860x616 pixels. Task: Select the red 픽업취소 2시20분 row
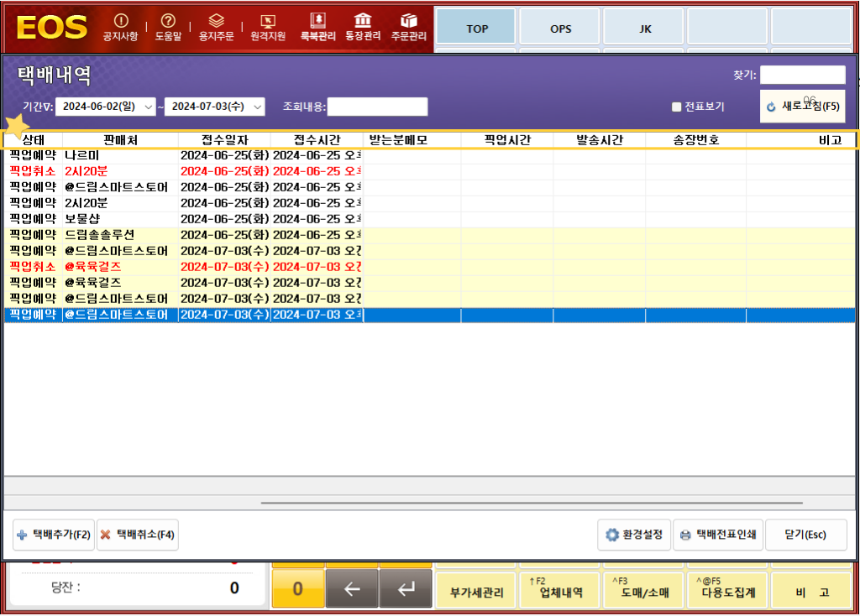[429, 171]
